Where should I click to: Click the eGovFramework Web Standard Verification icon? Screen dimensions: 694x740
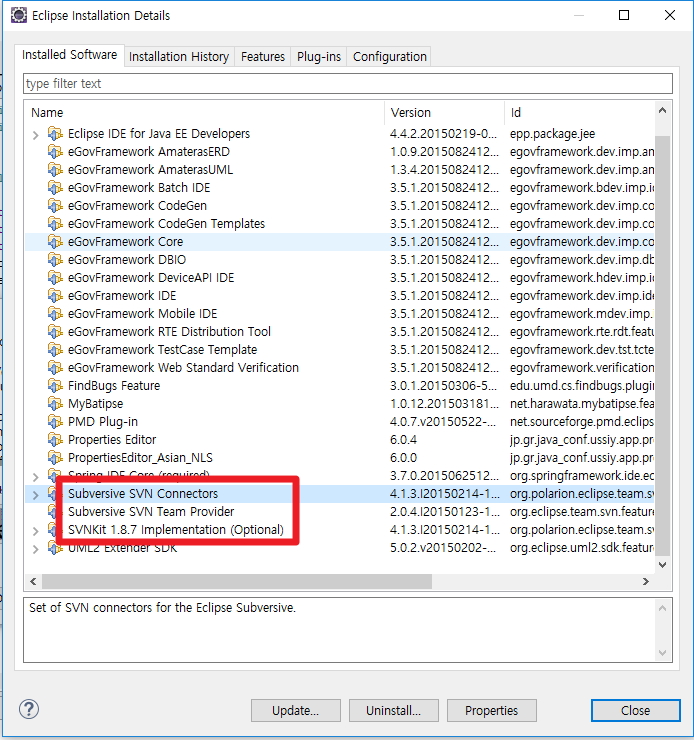[55, 368]
